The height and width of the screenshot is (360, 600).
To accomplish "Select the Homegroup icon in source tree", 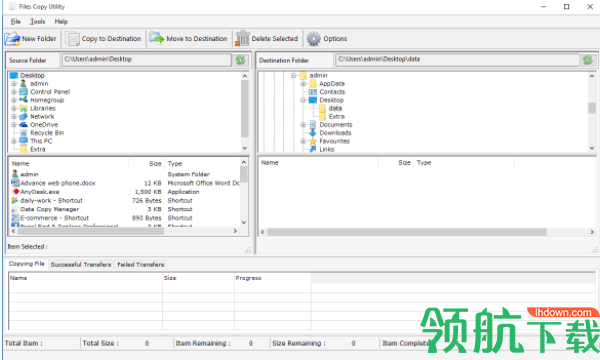I will click(x=23, y=100).
